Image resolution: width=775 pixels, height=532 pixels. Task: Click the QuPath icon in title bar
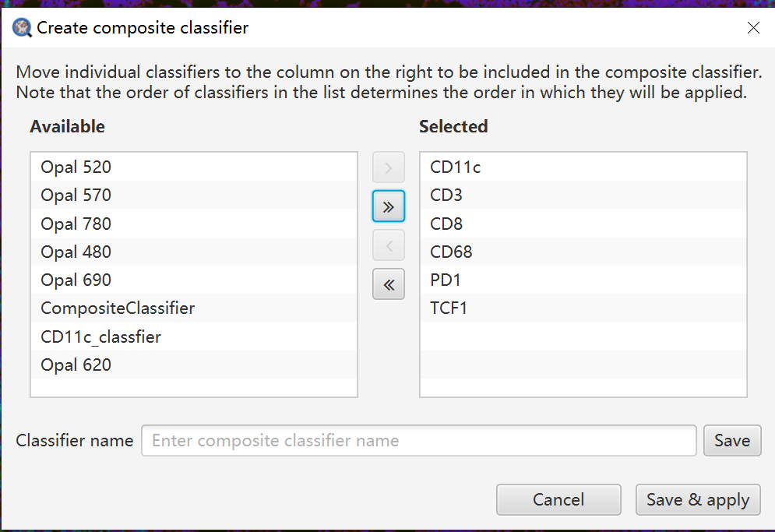(x=22, y=28)
